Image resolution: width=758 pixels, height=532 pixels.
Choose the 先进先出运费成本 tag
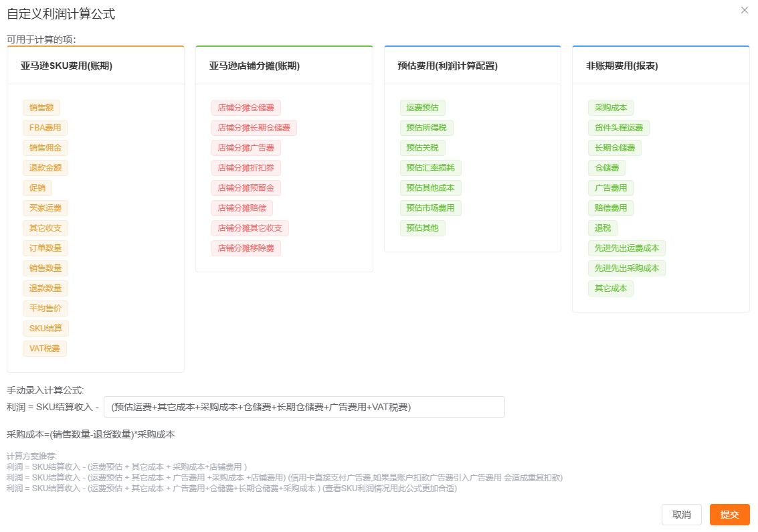click(x=627, y=248)
